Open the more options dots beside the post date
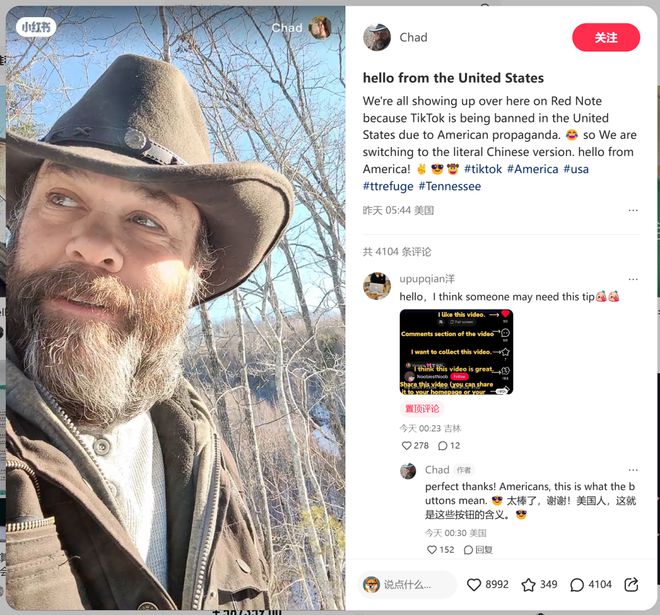The height and width of the screenshot is (615, 660). 633,210
